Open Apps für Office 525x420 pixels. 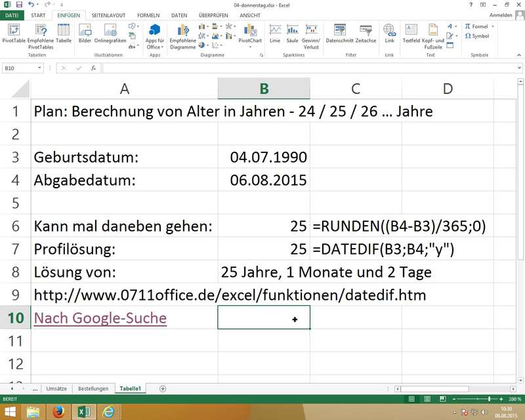tap(154, 36)
